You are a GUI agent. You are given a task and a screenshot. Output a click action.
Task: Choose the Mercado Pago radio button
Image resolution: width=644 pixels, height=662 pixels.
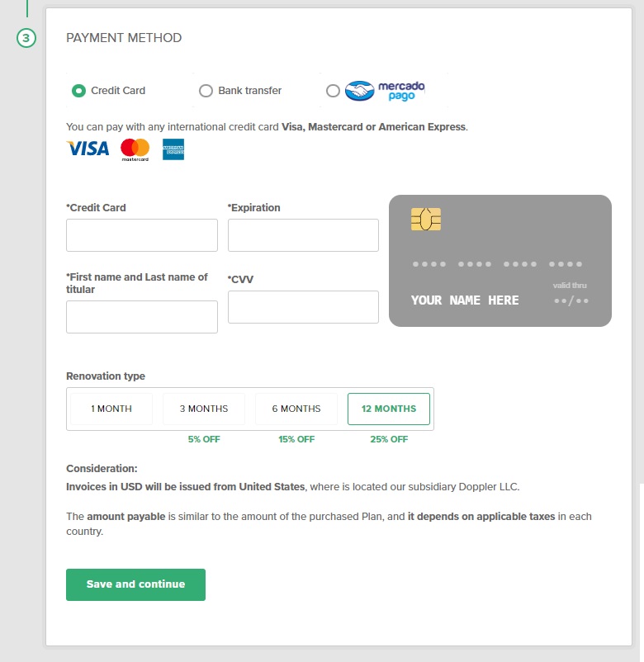(x=333, y=91)
